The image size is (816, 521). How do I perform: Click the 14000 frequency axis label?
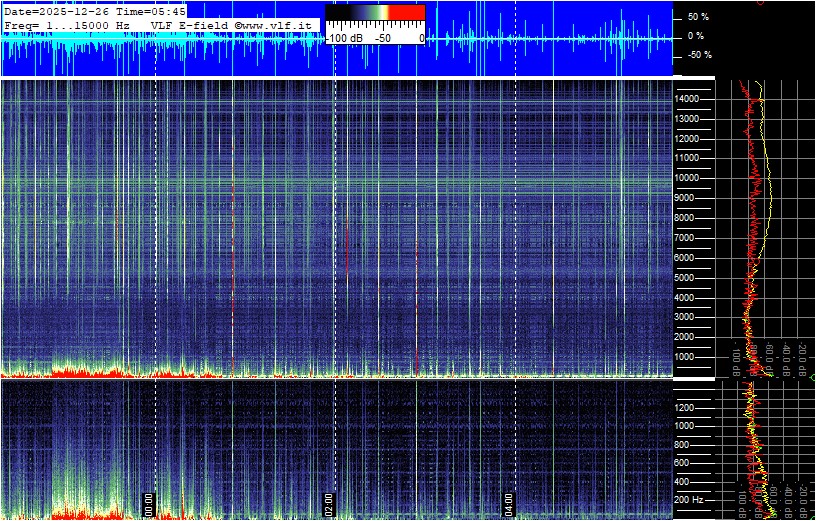[x=687, y=99]
